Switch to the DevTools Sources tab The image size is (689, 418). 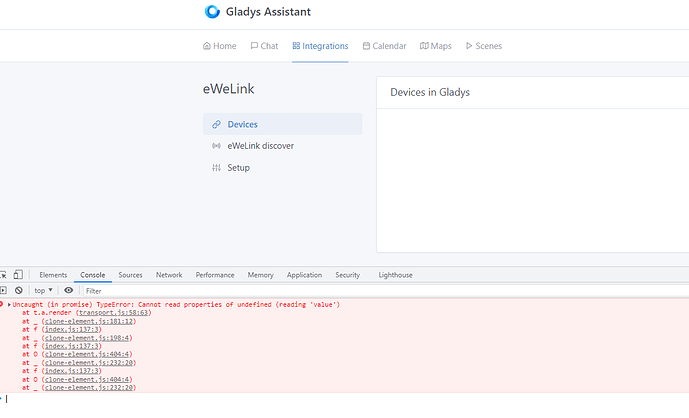(131, 275)
